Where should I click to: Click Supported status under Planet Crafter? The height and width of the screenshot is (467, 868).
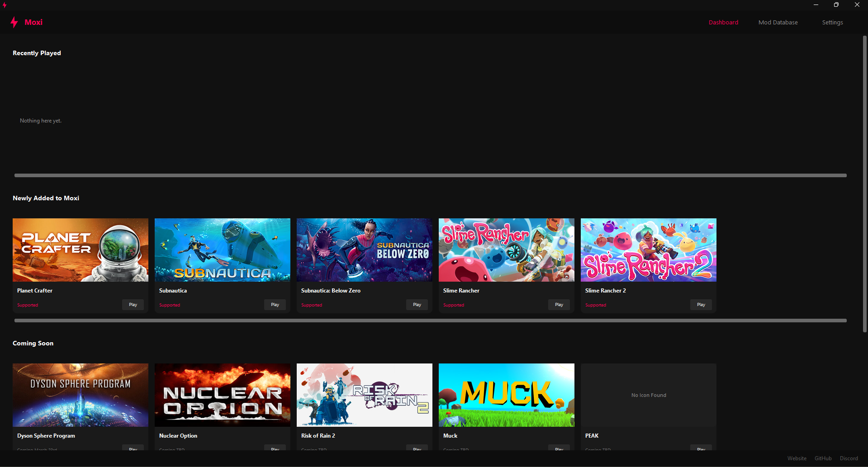tap(28, 305)
